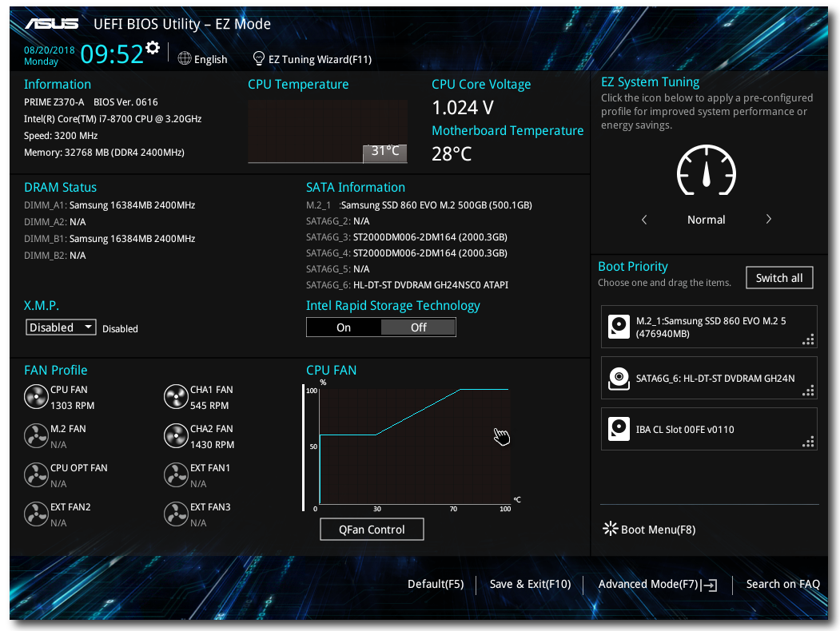Select the CHA2 FAN icon
The height and width of the screenshot is (631, 840).
[x=176, y=435]
